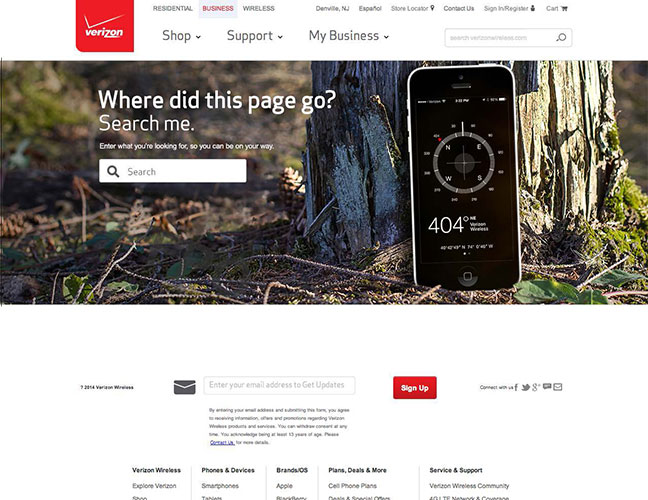
Task: Click the chat bubble icon in footer
Action: tap(547, 386)
